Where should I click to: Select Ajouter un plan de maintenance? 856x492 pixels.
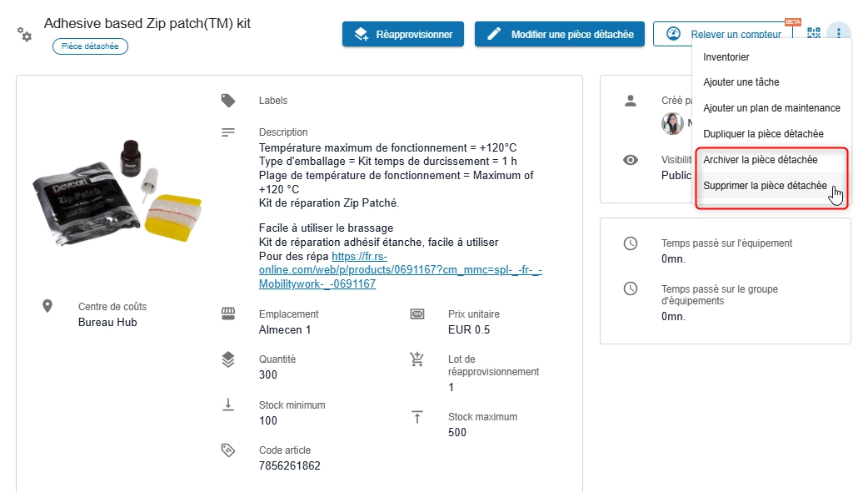tap(771, 108)
